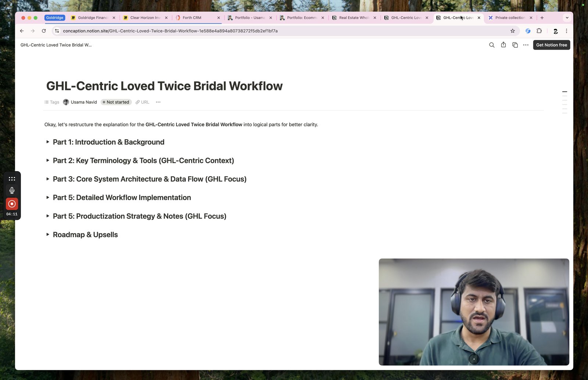
Task: Expand Part 5: Detailed Workflow Implementation
Action: tap(48, 198)
